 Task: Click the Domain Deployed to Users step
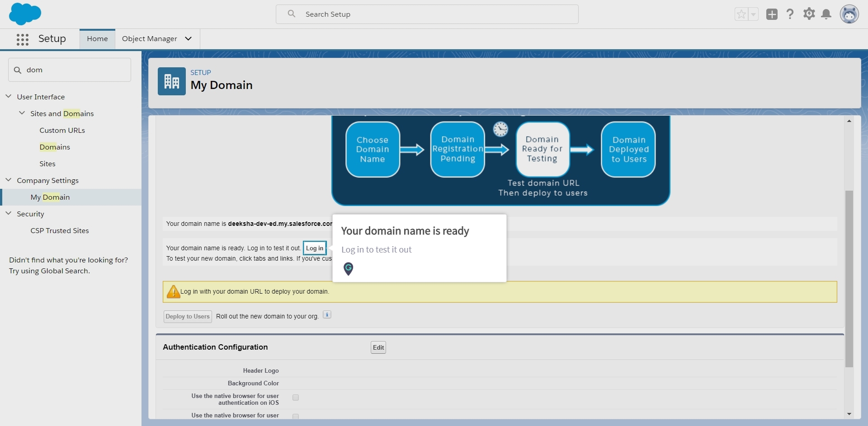pyautogui.click(x=628, y=150)
